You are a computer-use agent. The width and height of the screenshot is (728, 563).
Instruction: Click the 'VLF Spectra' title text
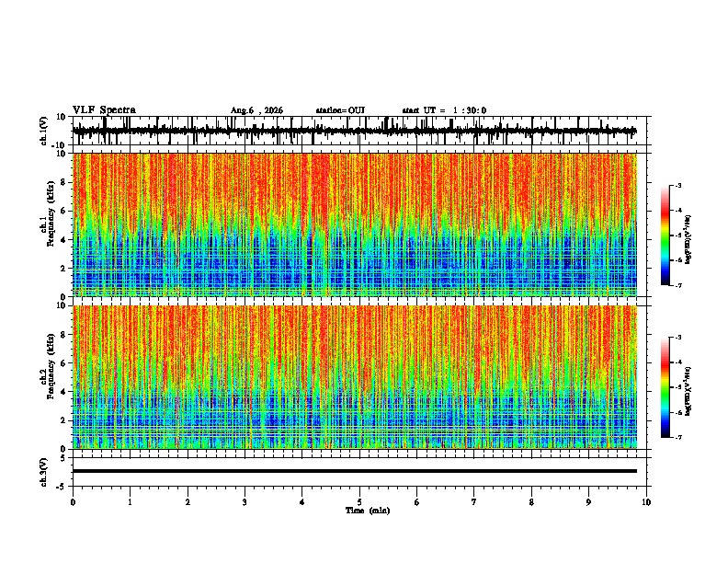click(104, 110)
